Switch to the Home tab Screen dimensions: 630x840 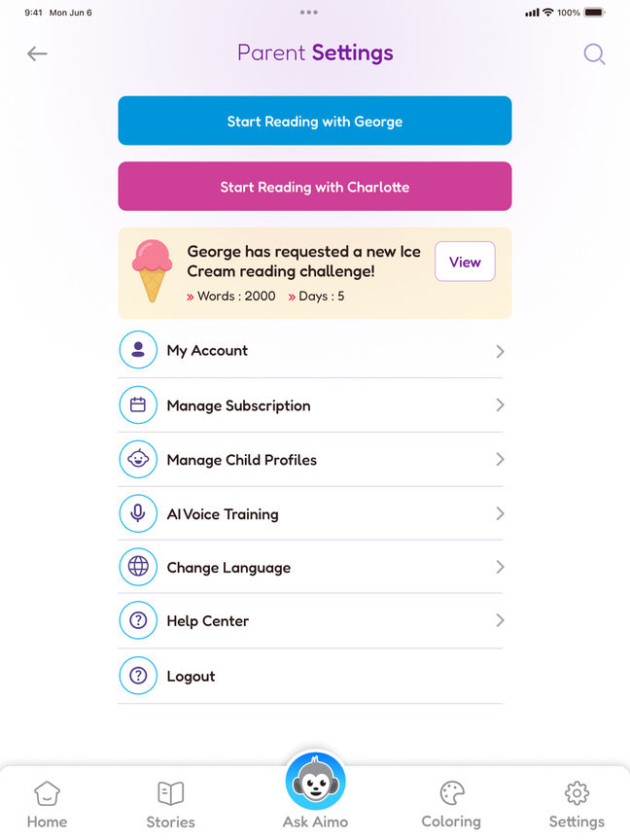pos(47,804)
